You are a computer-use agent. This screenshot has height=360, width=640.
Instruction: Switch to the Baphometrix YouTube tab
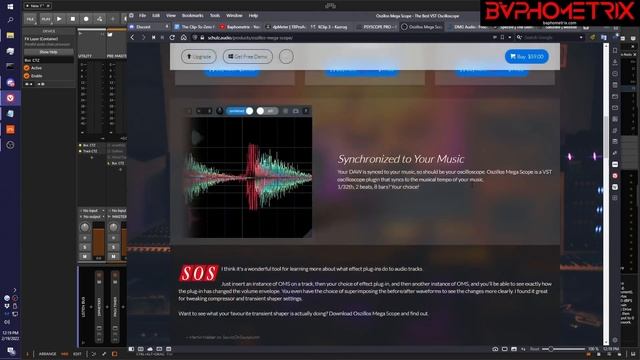tap(240, 27)
